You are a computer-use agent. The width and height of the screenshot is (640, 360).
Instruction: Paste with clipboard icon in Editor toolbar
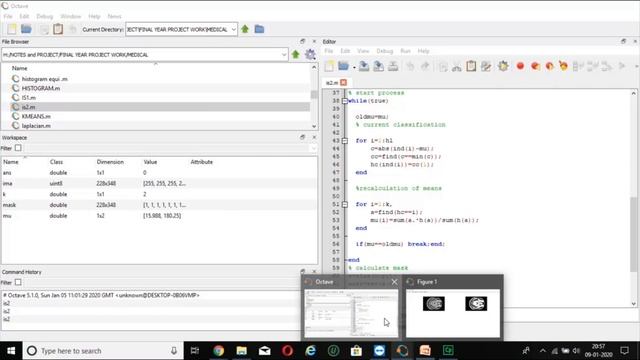click(x=471, y=66)
